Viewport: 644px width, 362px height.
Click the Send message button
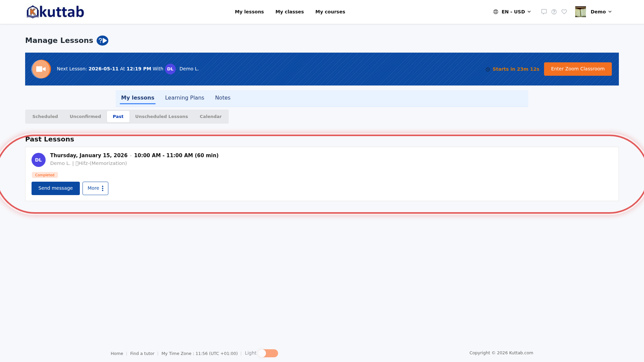click(x=56, y=188)
